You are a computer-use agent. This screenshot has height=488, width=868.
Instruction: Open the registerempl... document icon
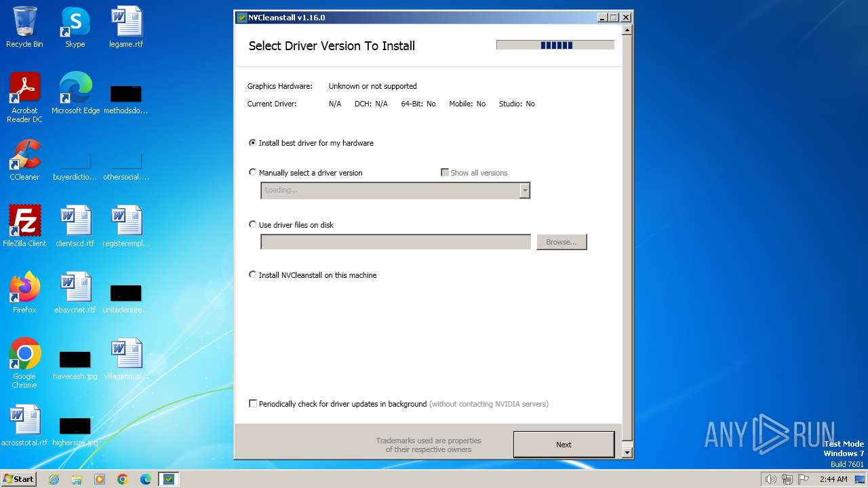point(126,226)
